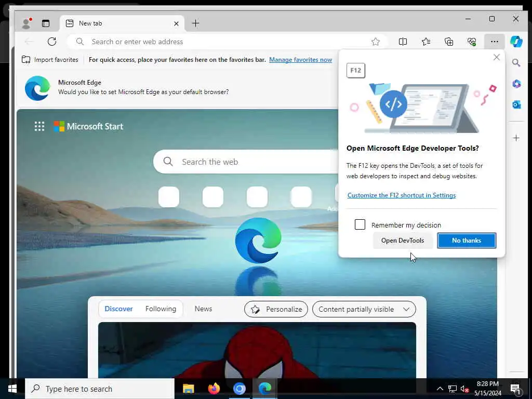
Task: Switch to the News feed tab
Action: (203, 309)
